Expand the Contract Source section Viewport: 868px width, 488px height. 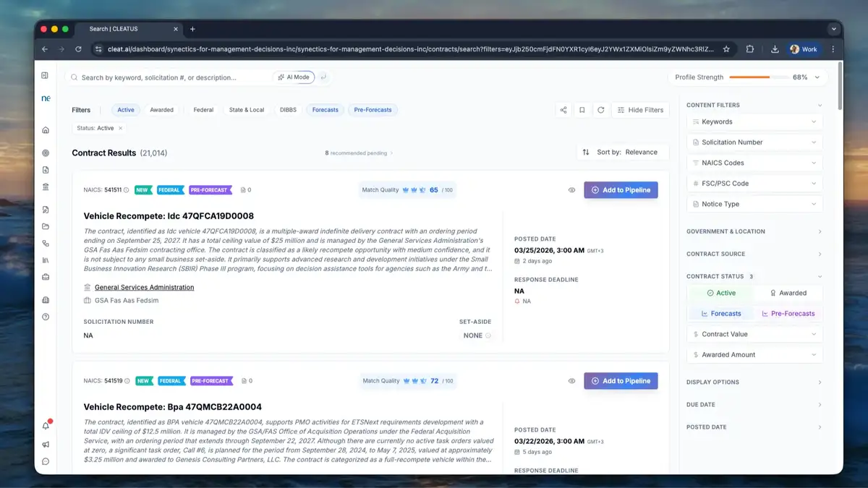[754, 254]
